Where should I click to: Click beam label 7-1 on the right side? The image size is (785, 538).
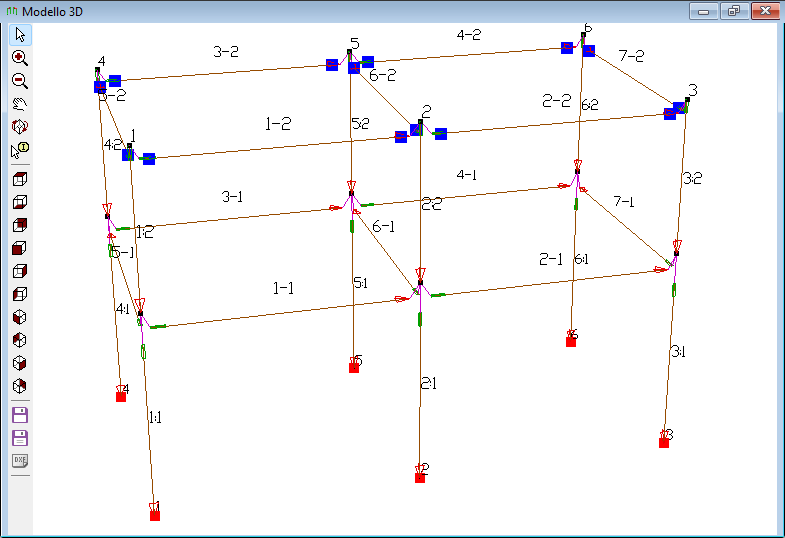coord(624,203)
